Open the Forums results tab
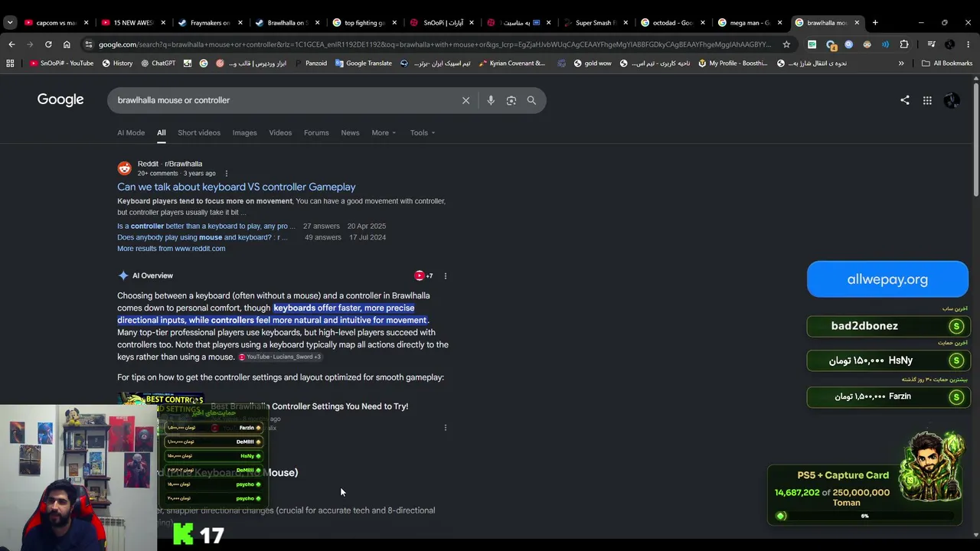Image resolution: width=980 pixels, height=551 pixels. (316, 133)
